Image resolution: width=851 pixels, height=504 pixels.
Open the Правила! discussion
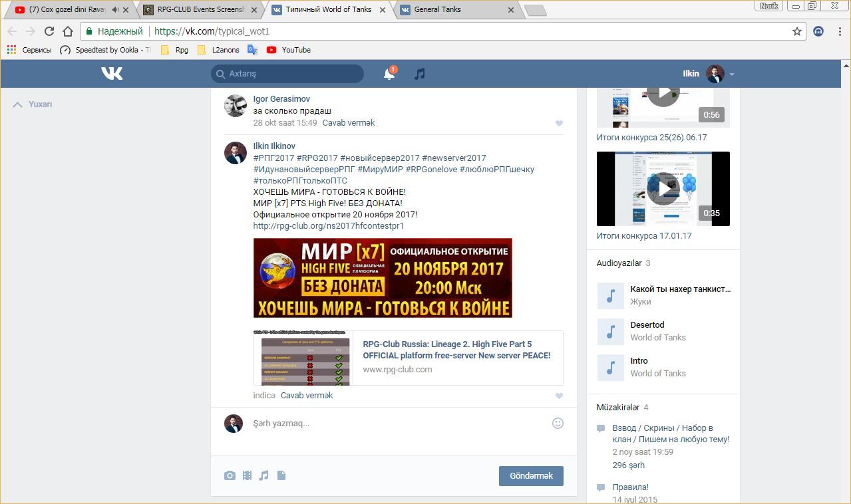click(631, 487)
